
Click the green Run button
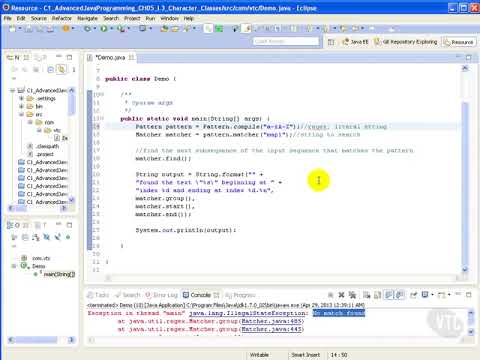[x=104, y=29]
